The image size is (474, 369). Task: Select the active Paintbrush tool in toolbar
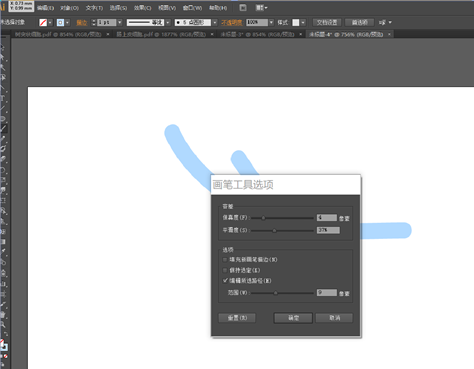[3, 129]
